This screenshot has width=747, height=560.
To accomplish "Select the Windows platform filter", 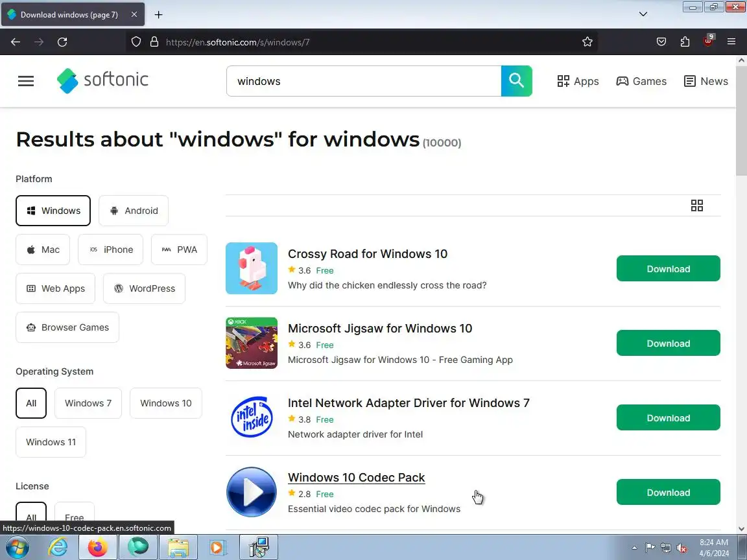I will (x=53, y=211).
